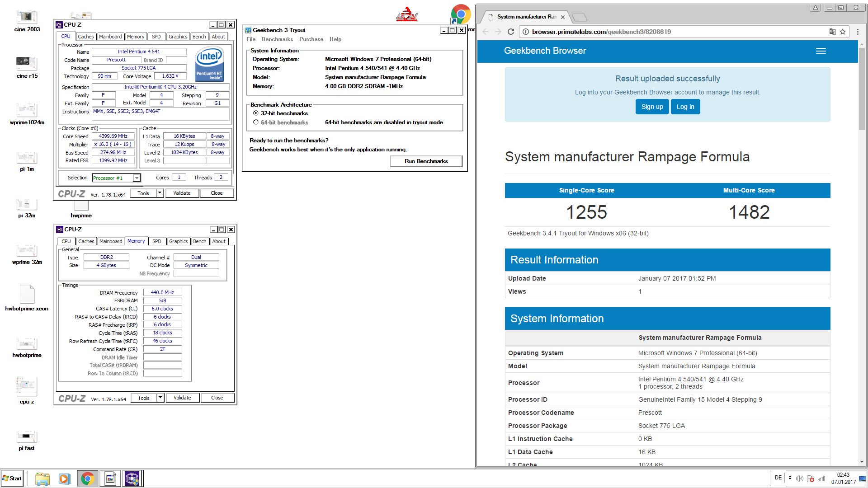Open the pi 32m desktop icon

(x=27, y=207)
